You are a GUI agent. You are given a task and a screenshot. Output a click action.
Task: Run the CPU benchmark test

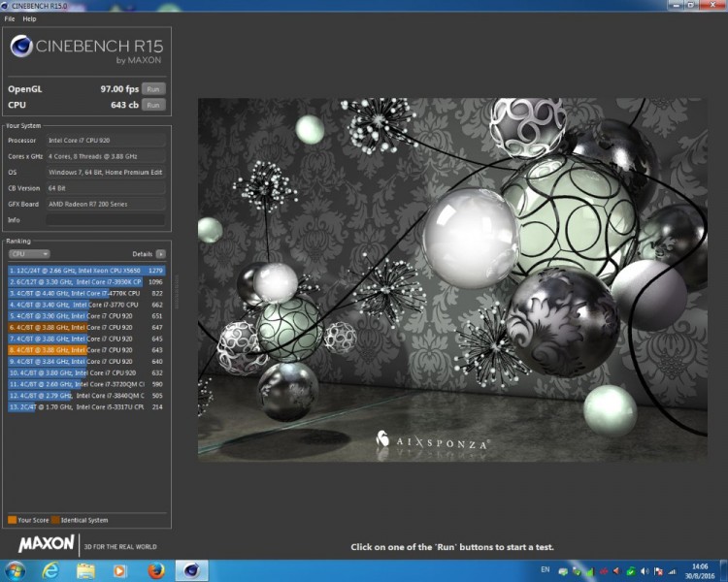[152, 105]
